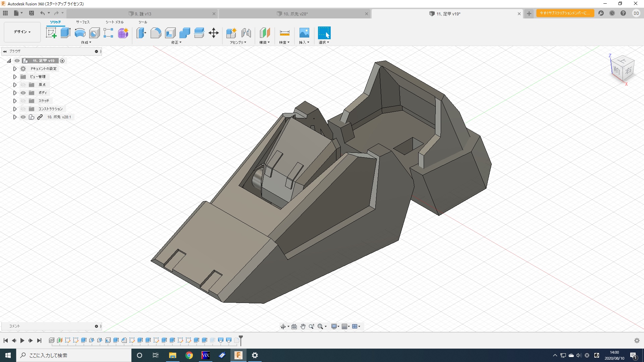644x362 pixels.
Task: Select the Create Sketch tool
Action: [51, 33]
